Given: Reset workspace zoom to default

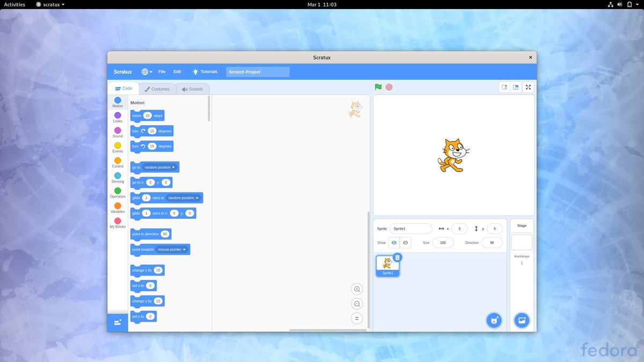Looking at the screenshot, I should coord(356,319).
